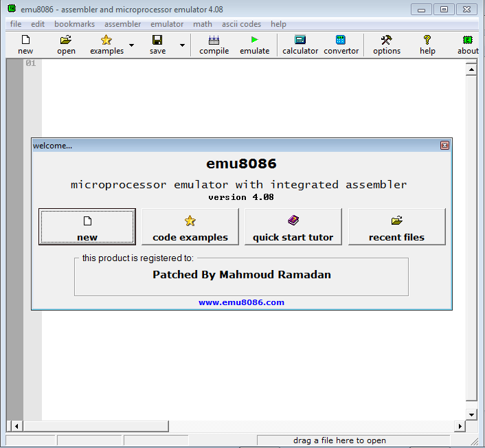The width and height of the screenshot is (485, 448).
Task: Open the assembler menu
Action: (x=122, y=24)
